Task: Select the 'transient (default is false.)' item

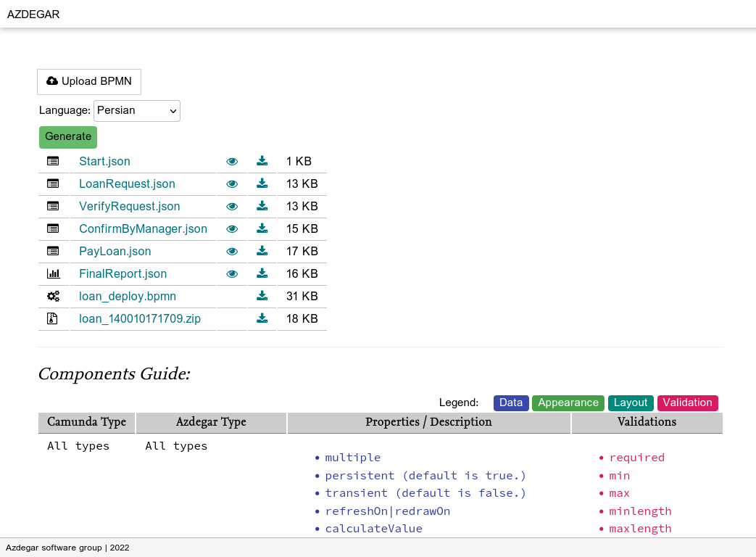Action: tap(425, 493)
